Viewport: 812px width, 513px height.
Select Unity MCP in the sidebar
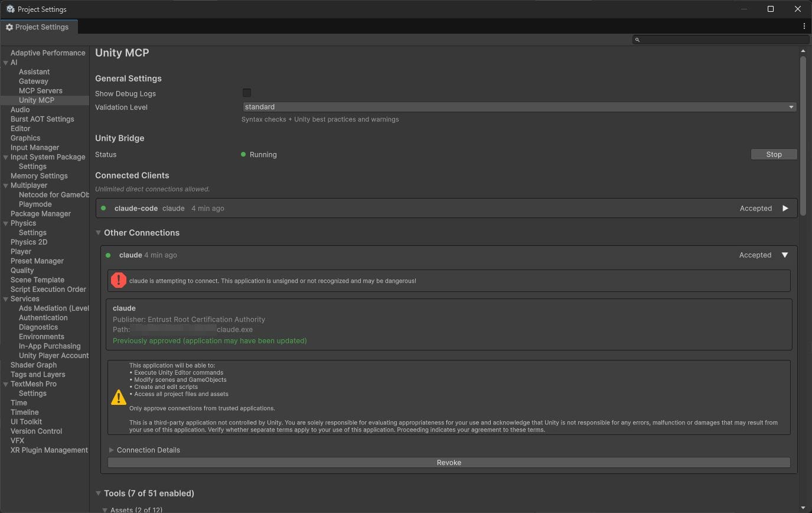click(x=37, y=100)
